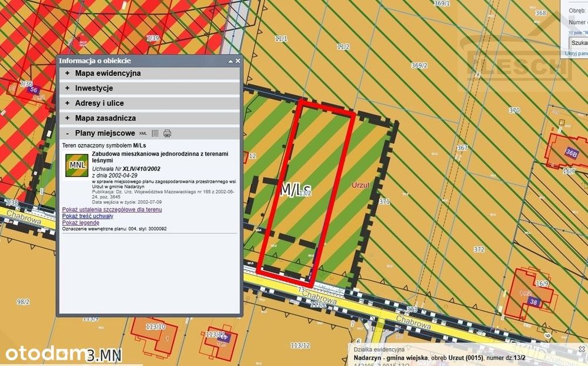The width and height of the screenshot is (588, 366).
Task: Click the text Teren oznaczony symbolem M/Ls
Action: pyautogui.click(x=104, y=145)
